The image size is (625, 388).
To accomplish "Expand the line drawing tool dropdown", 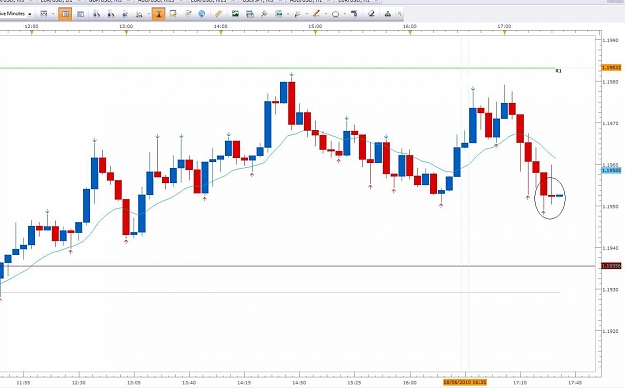I will coord(326,14).
